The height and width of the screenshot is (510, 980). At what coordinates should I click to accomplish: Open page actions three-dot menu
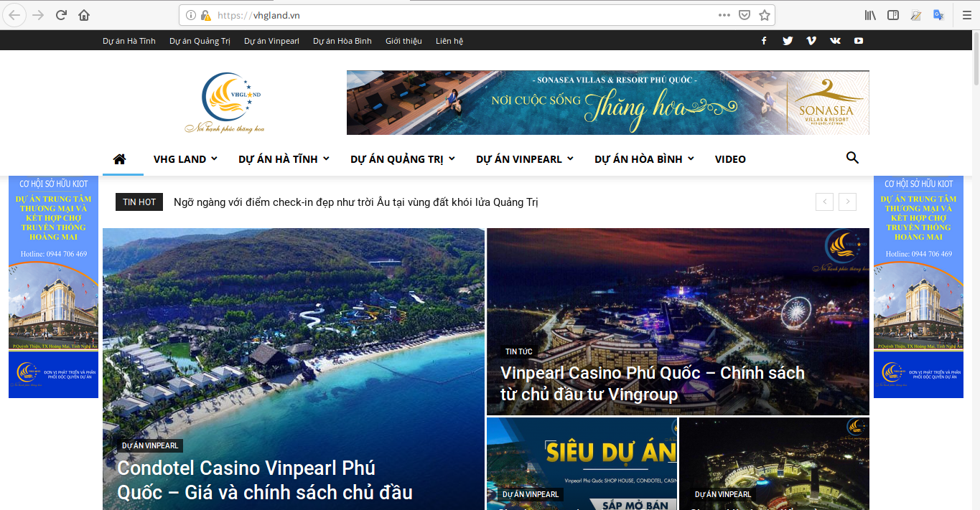724,15
